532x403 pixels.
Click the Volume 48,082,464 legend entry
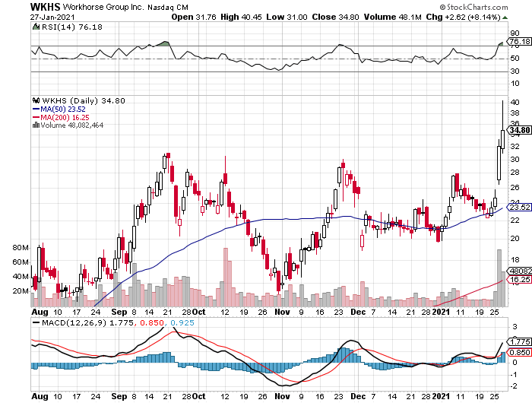click(72, 125)
